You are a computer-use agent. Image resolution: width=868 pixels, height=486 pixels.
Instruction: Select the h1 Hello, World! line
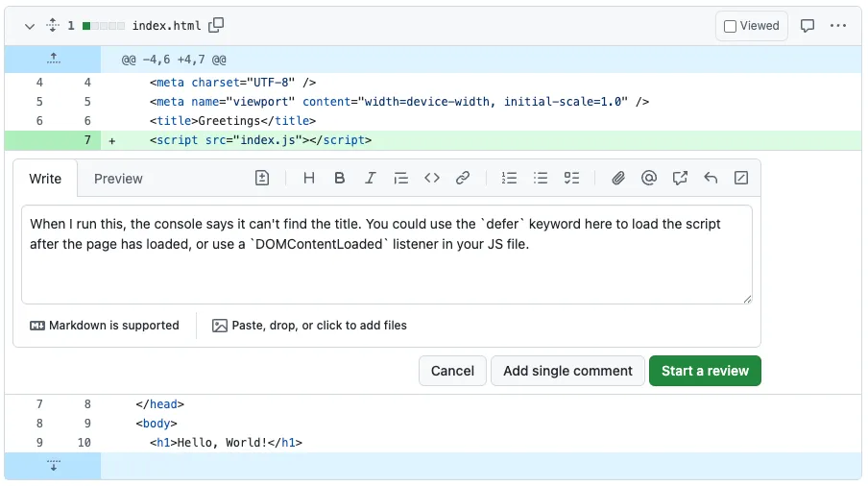[x=226, y=443]
